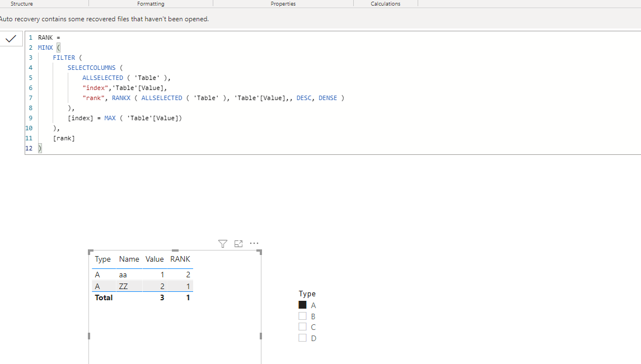Click the 'ZZ' name cell
Viewport: 641px width, 364px height.
click(124, 286)
